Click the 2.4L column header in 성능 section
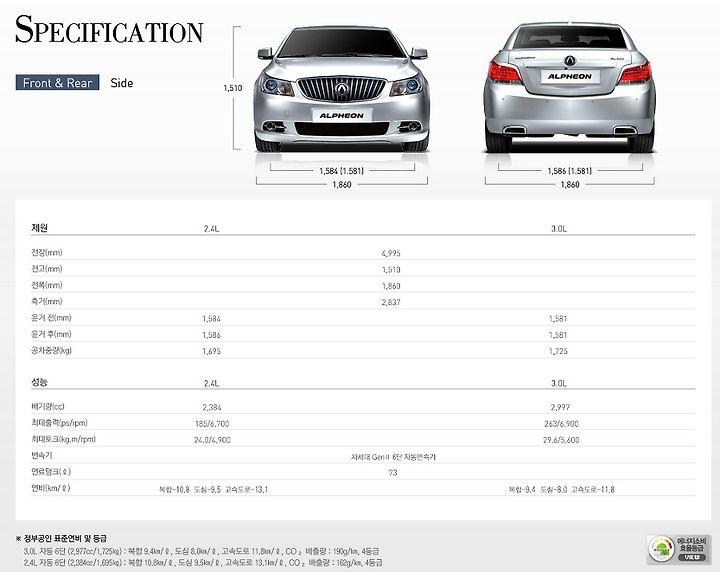 click(211, 383)
